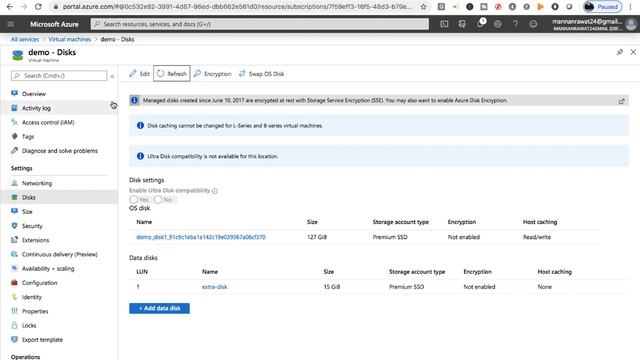Open the directory and subscription filter
640x360 pixels.
462,24
